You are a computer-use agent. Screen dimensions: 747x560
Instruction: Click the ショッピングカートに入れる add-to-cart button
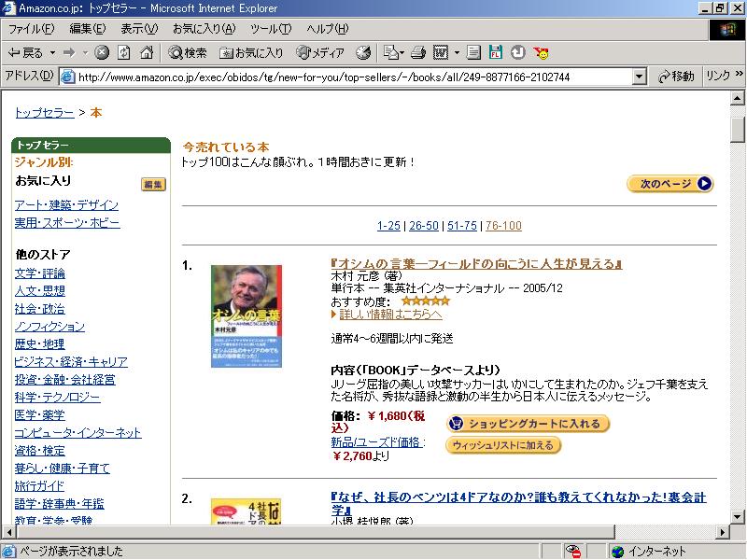click(x=528, y=424)
